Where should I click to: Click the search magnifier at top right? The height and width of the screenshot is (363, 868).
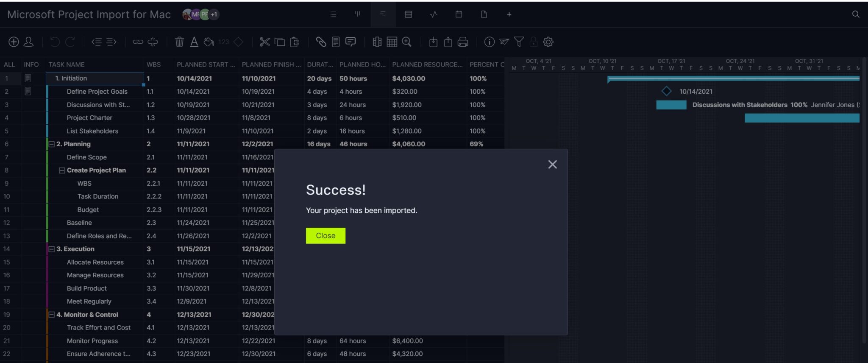click(x=856, y=14)
